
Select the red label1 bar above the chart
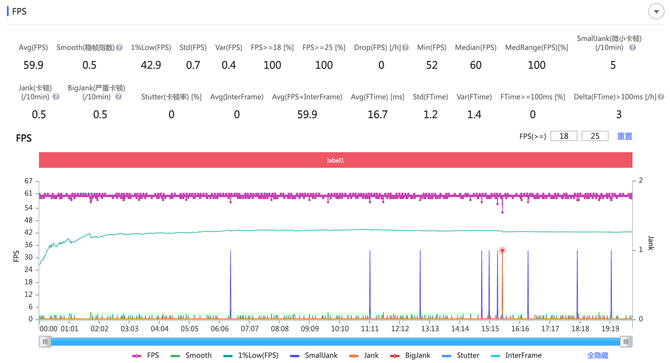[335, 160]
